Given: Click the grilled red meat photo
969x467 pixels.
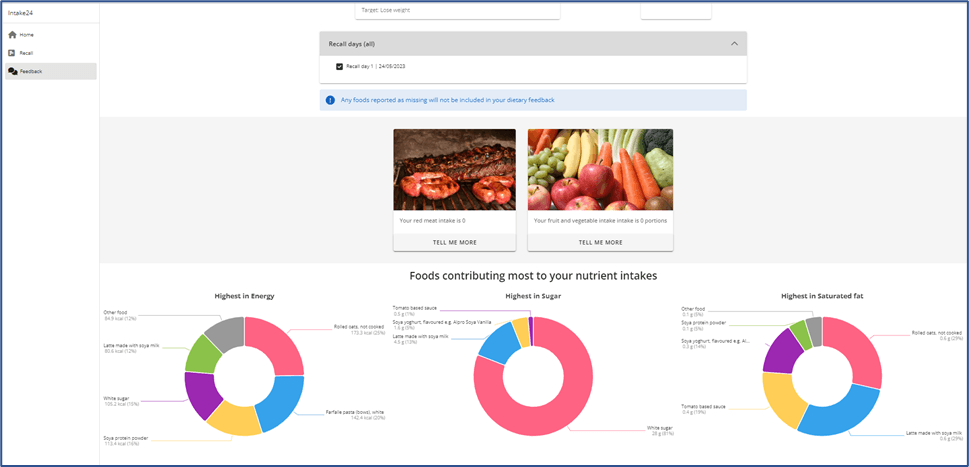Looking at the screenshot, I should coord(454,170).
